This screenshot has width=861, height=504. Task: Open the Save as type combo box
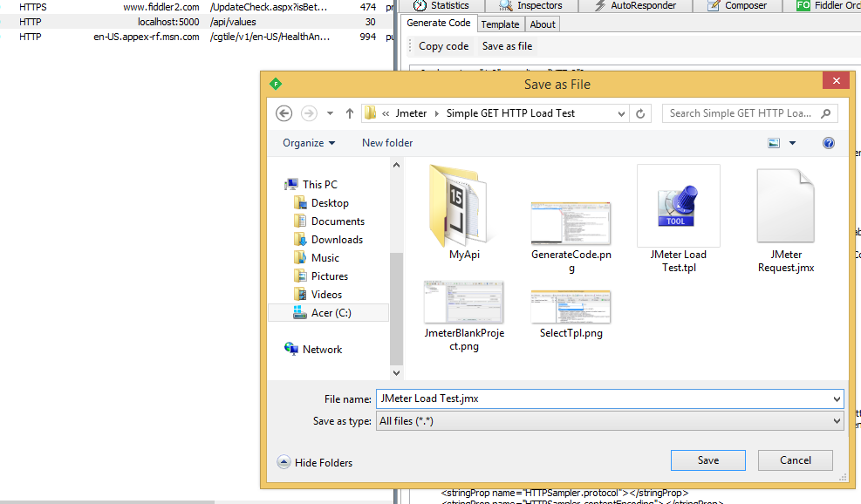coord(610,421)
